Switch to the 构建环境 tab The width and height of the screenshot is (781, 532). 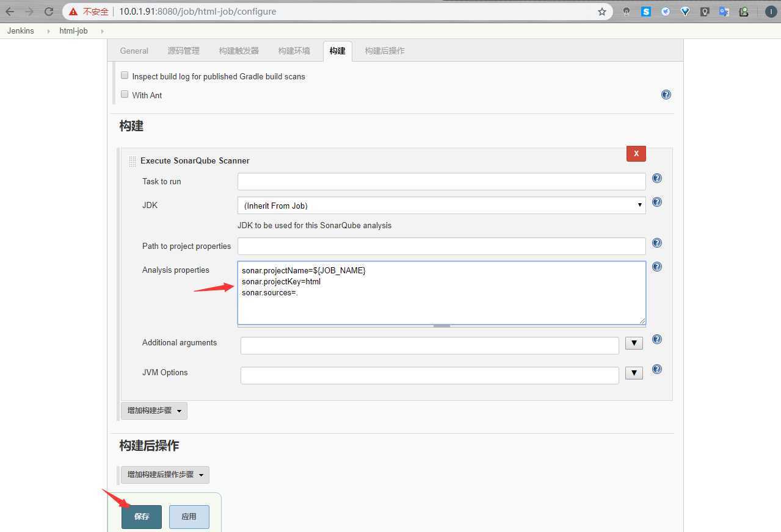[294, 51]
